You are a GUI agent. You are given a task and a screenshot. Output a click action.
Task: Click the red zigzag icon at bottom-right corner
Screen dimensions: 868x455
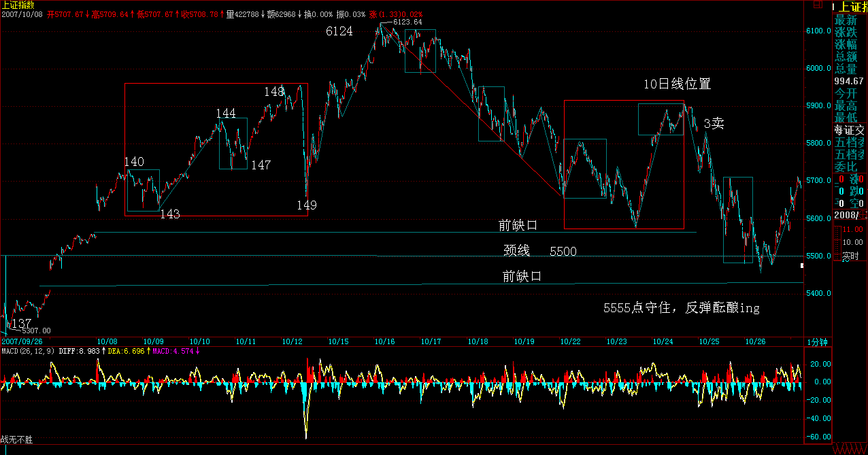tap(850, 449)
